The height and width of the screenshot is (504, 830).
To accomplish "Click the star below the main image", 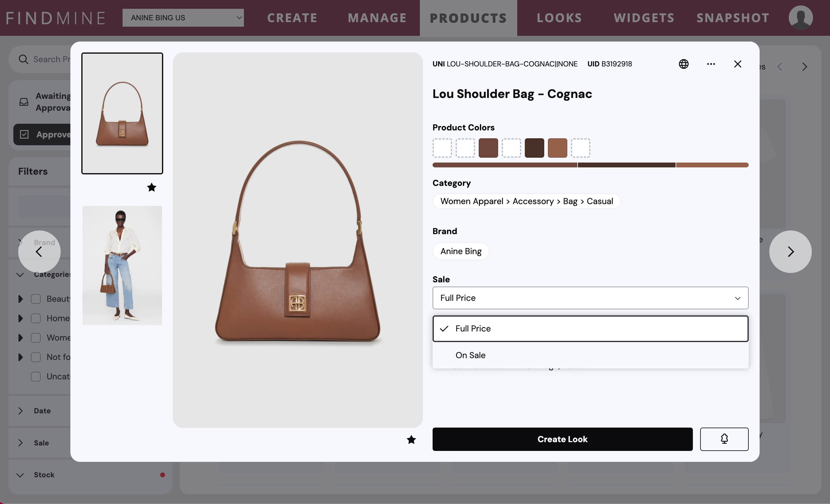I will pyautogui.click(x=411, y=439).
